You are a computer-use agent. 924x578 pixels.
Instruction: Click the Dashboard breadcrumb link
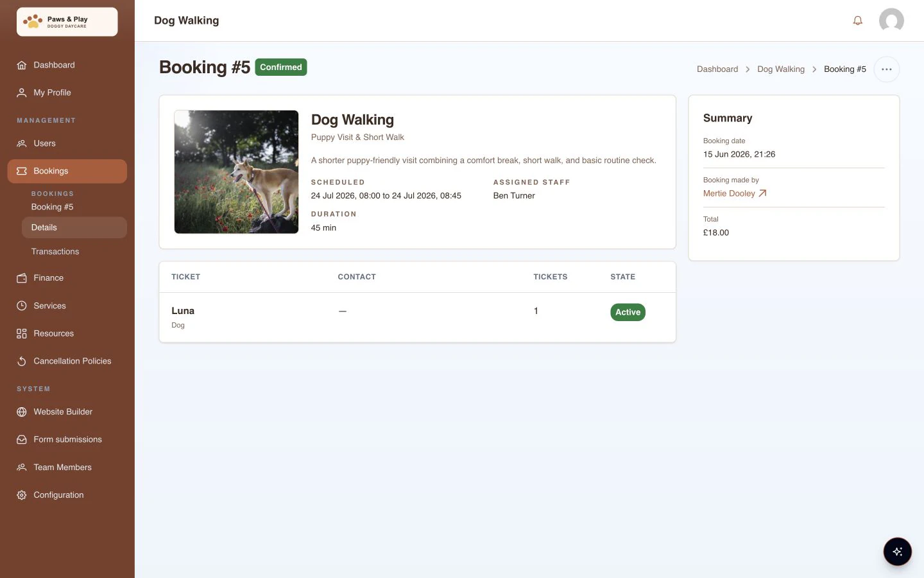click(717, 69)
